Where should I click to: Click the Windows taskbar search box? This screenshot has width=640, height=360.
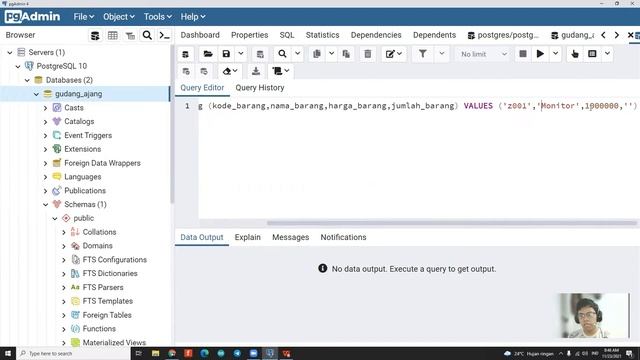coord(73,353)
